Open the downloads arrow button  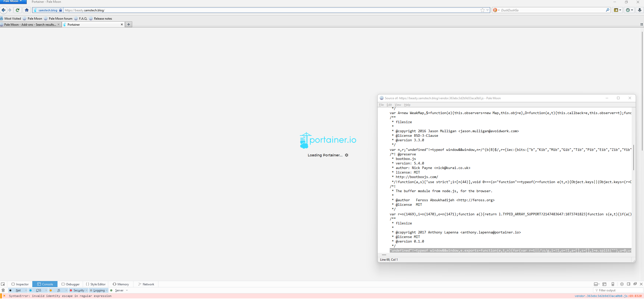[x=639, y=10]
